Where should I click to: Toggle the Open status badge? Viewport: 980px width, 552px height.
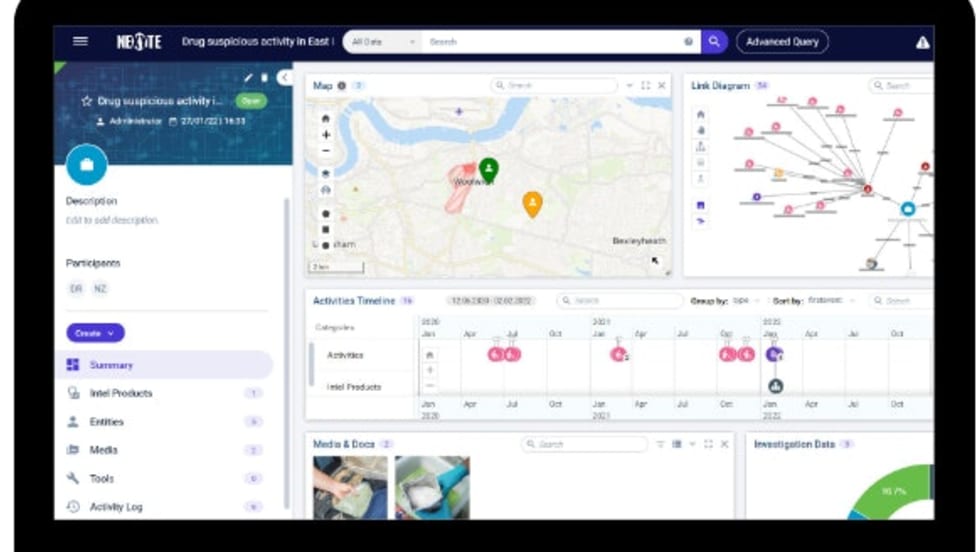point(251,101)
